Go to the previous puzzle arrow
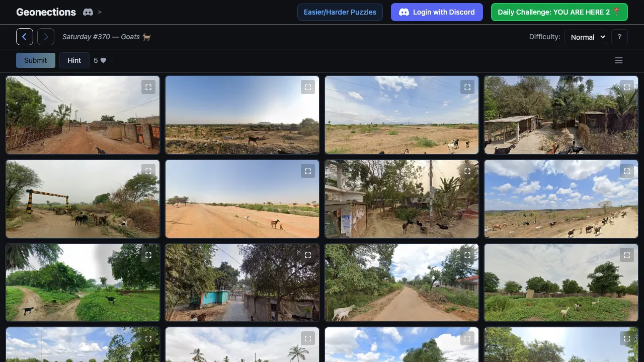Image resolution: width=644 pixels, height=362 pixels. click(25, 37)
